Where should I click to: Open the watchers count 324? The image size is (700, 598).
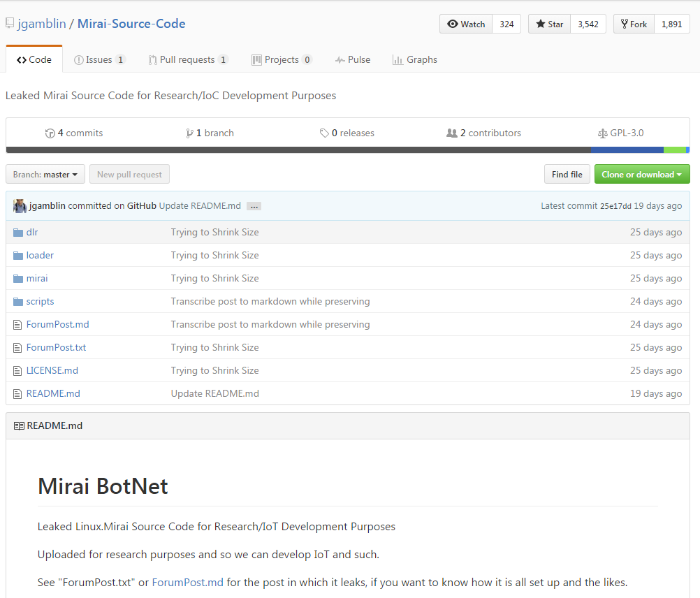[506, 24]
